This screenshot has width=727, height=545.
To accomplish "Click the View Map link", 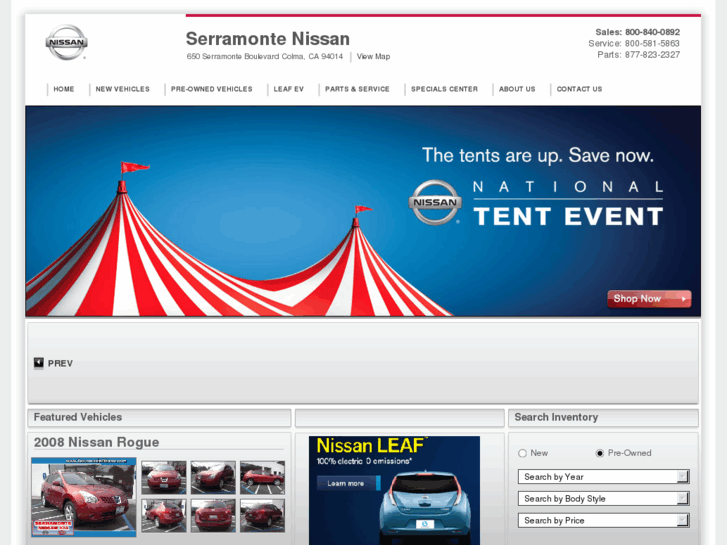I will point(373,57).
